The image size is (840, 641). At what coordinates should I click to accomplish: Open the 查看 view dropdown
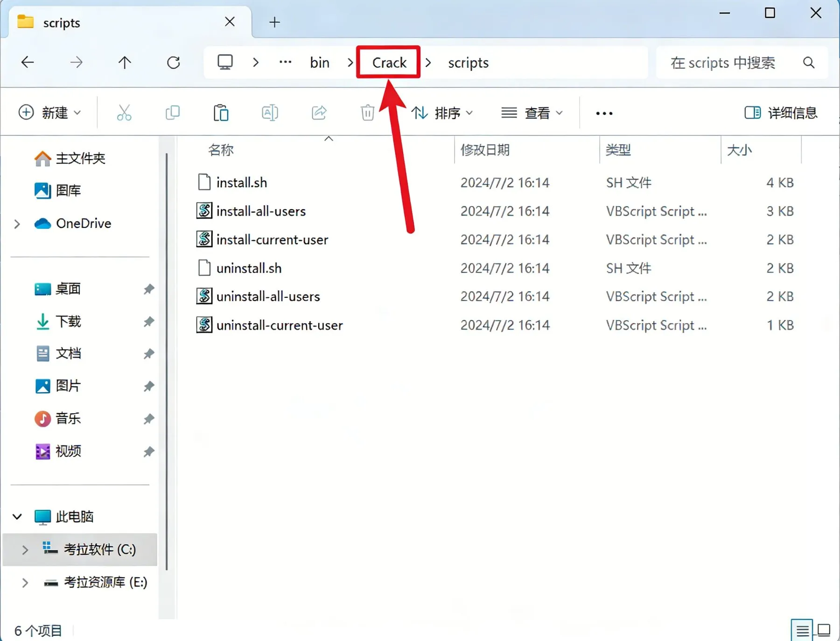532,113
